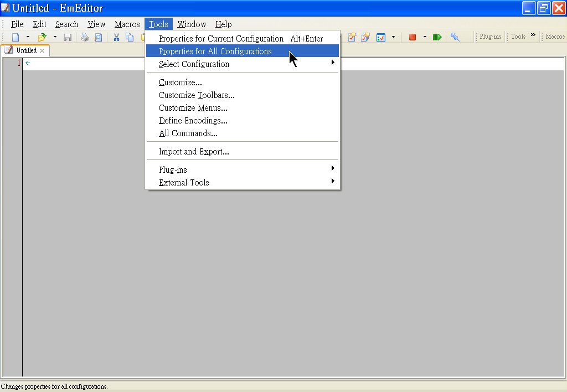Choose Customize... from Tools menu

(243, 82)
